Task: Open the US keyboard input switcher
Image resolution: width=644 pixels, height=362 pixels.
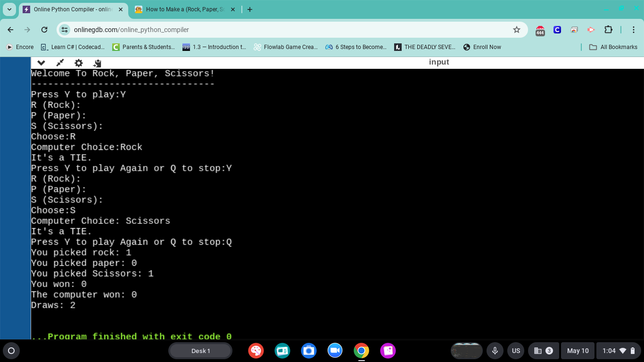Action: (516, 351)
